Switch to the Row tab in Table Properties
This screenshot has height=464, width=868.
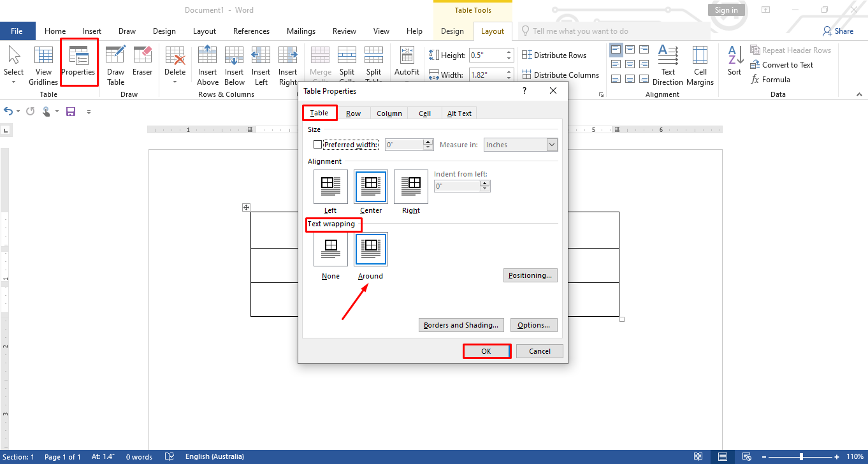[x=354, y=113]
